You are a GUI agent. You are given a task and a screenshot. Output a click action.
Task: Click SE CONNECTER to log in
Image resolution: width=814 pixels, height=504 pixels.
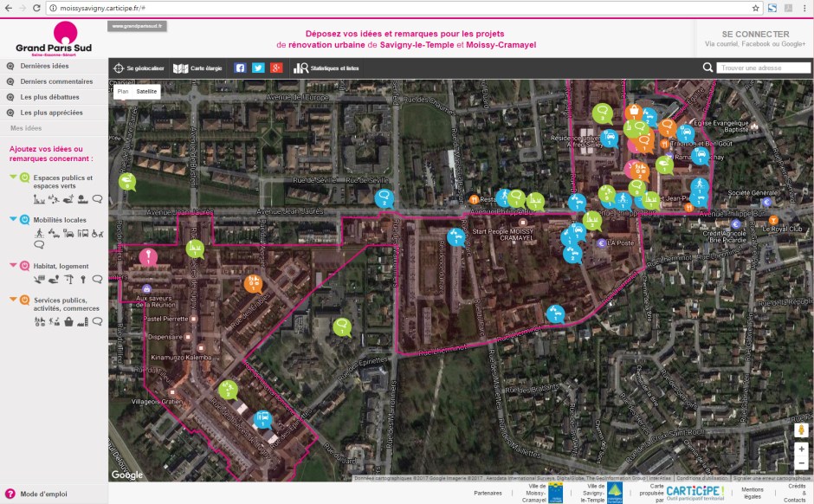click(x=754, y=34)
